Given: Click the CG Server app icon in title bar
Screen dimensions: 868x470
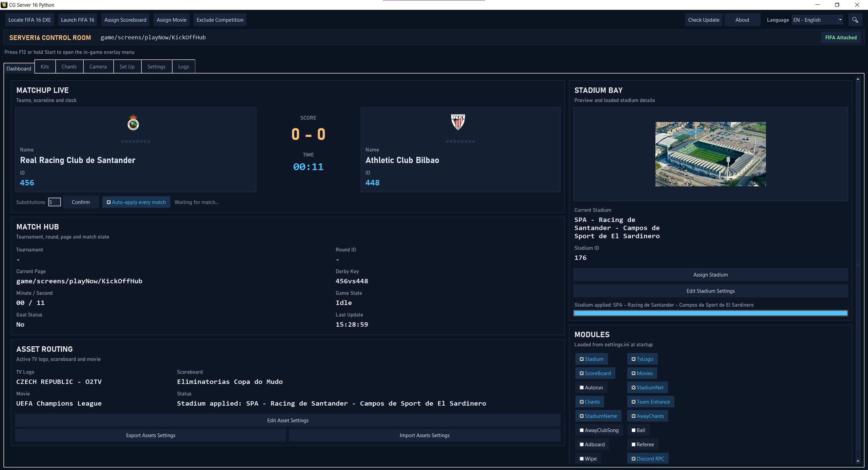Looking at the screenshot, I should pyautogui.click(x=4, y=5).
